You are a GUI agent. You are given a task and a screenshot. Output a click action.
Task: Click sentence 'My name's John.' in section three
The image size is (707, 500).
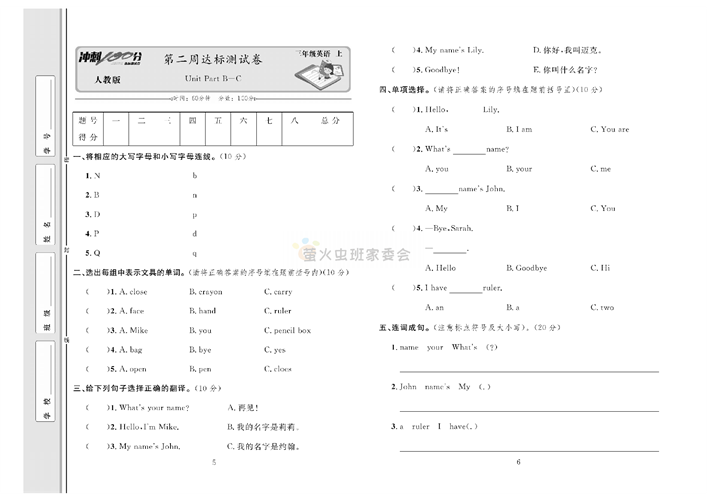click(150, 447)
